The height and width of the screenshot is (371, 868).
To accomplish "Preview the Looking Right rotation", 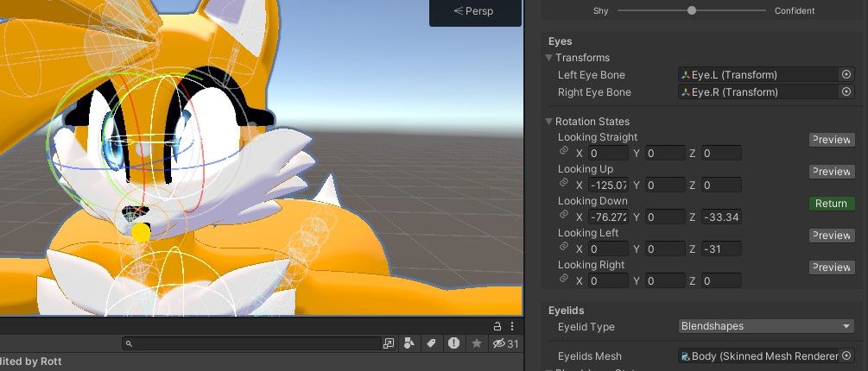I will tap(832, 267).
